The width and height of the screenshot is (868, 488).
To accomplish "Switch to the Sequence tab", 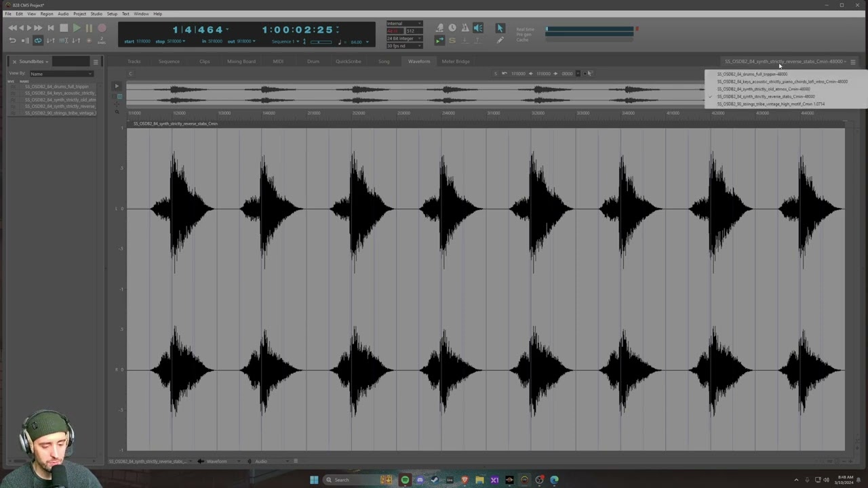I will pyautogui.click(x=169, y=62).
